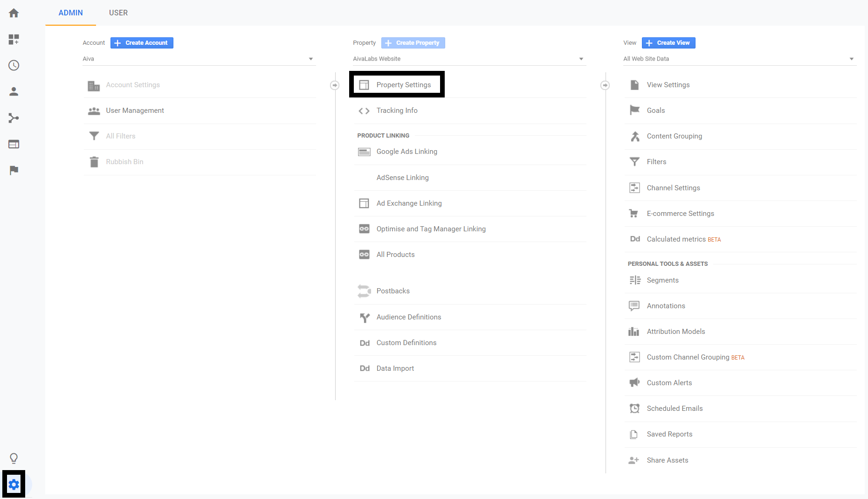
Task: Open the Admin gear icon
Action: (14, 484)
